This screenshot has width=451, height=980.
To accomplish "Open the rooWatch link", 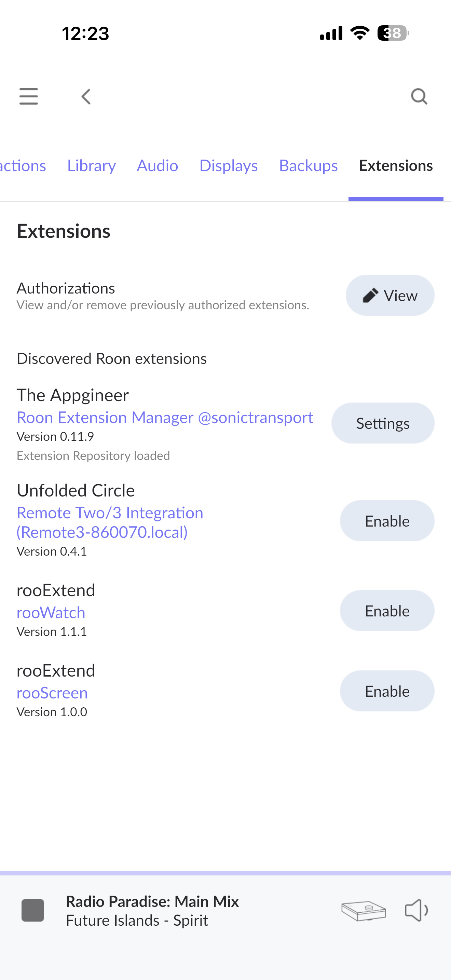I will point(51,612).
